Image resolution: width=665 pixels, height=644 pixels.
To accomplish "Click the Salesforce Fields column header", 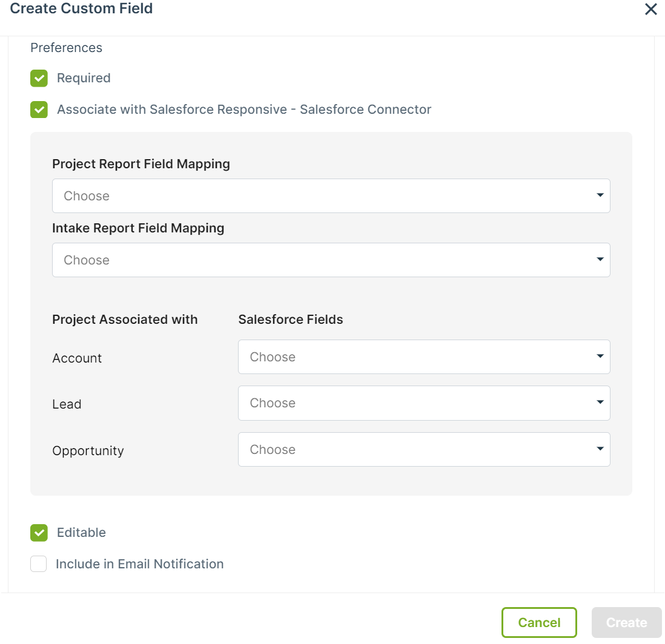I will coord(291,319).
